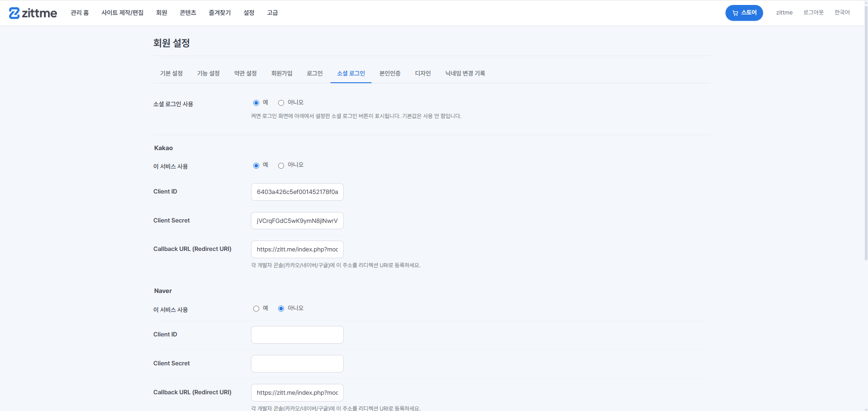Go to the 닉네임 변경 기록 tab

pos(465,73)
